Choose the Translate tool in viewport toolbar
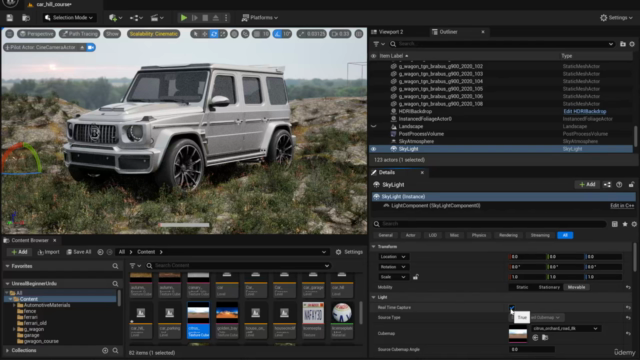Viewport: 640px width, 360px height. [x=205, y=34]
